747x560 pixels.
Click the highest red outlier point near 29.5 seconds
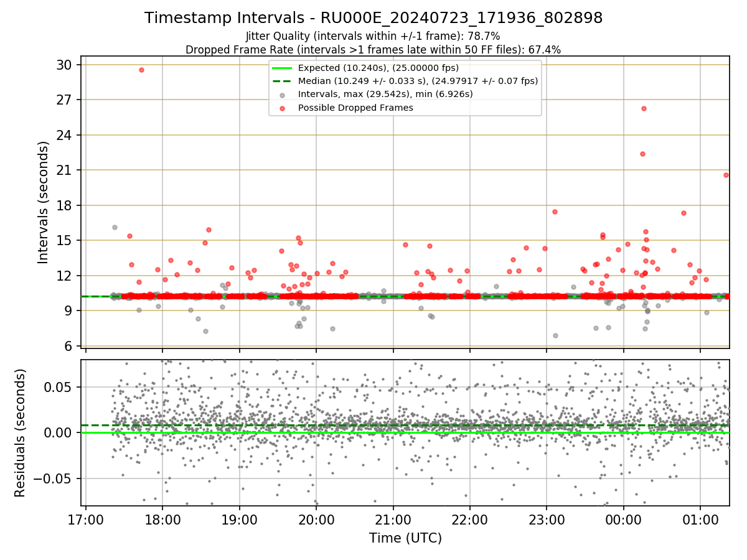[141, 70]
